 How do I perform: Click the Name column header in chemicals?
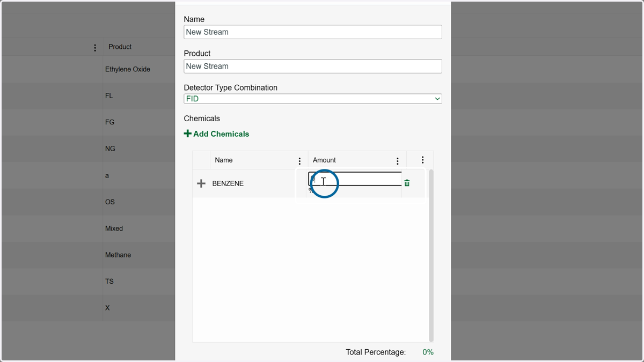pos(224,160)
